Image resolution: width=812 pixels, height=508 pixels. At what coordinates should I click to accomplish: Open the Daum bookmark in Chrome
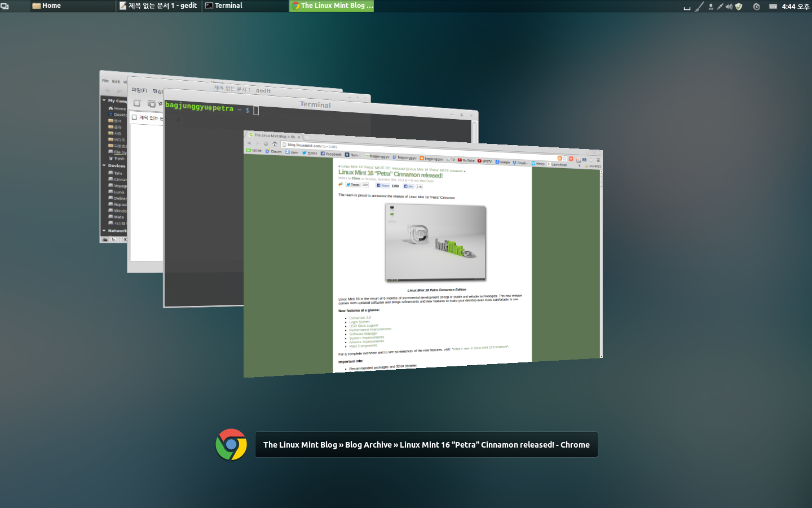[x=273, y=151]
